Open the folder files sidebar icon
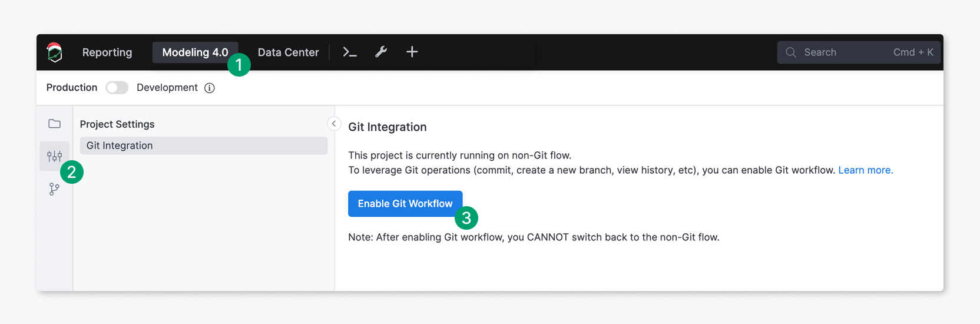The image size is (980, 324). (55, 124)
